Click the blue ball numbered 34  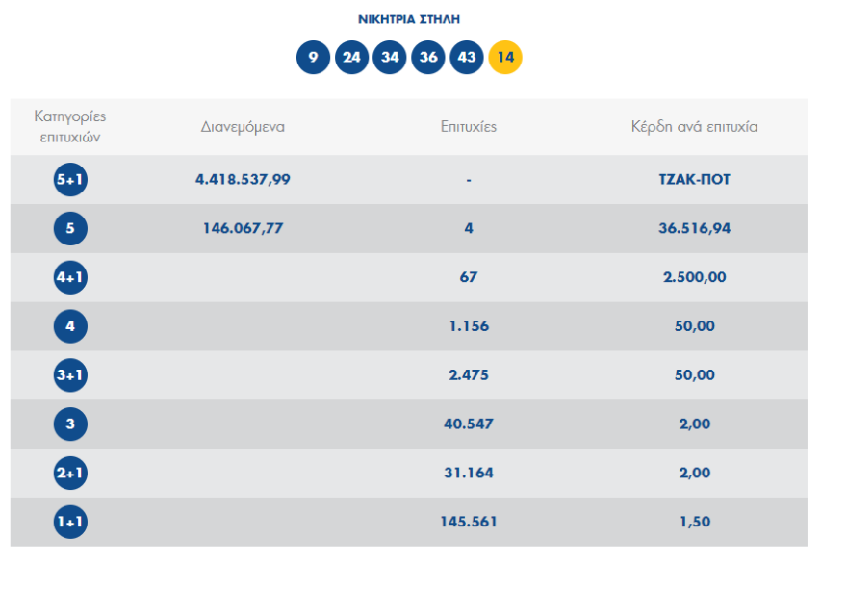point(390,58)
